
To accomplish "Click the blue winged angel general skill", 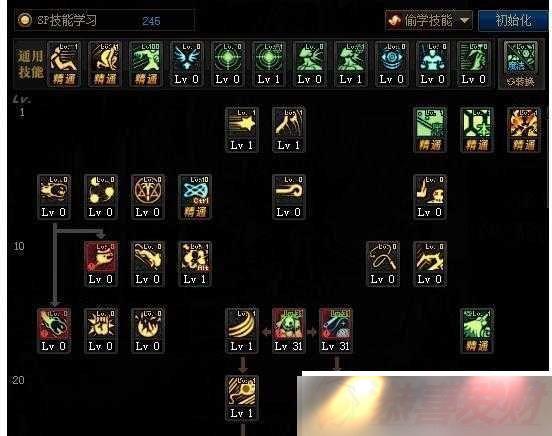I will pyautogui.click(x=187, y=64).
